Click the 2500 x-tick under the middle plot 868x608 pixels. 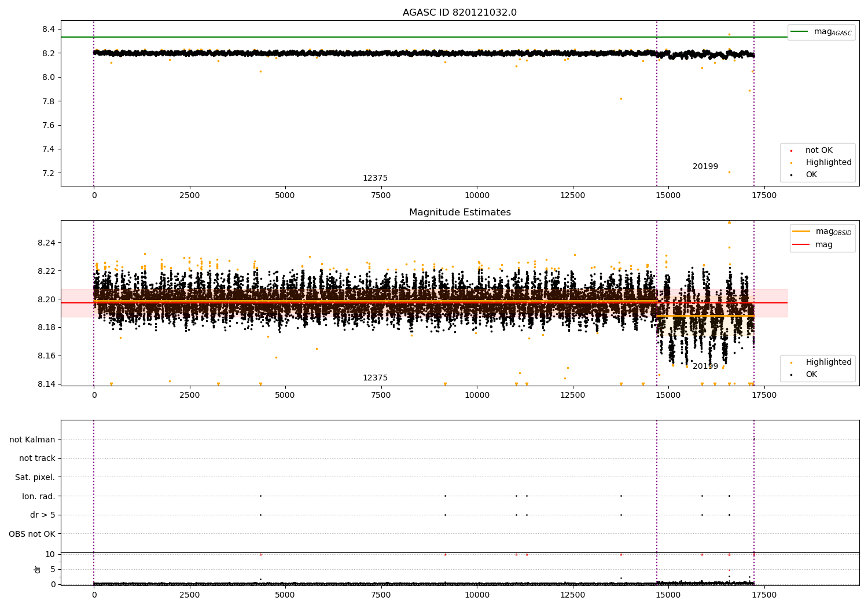coord(189,395)
